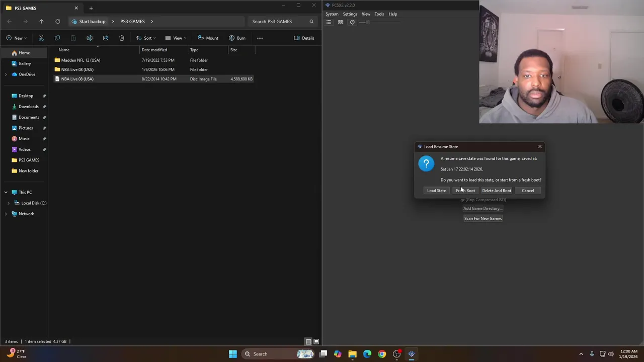The width and height of the screenshot is (644, 362).
Task: Open the Tools menu in PCSX2
Action: [x=379, y=14]
